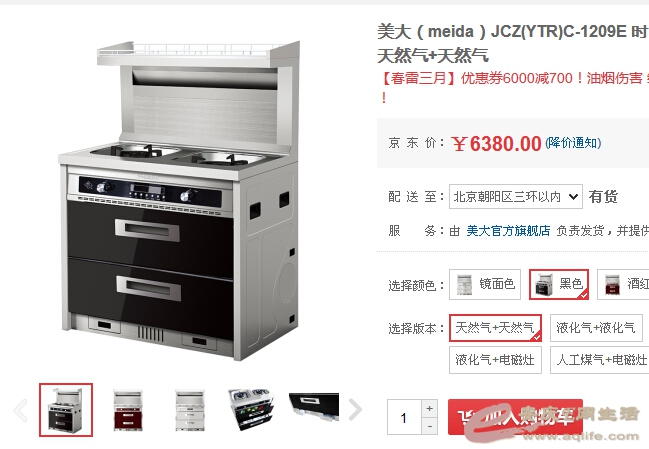Viewport: 649px width, 449px height.
Task: Click the next thumbnails arrow
Action: click(x=355, y=410)
